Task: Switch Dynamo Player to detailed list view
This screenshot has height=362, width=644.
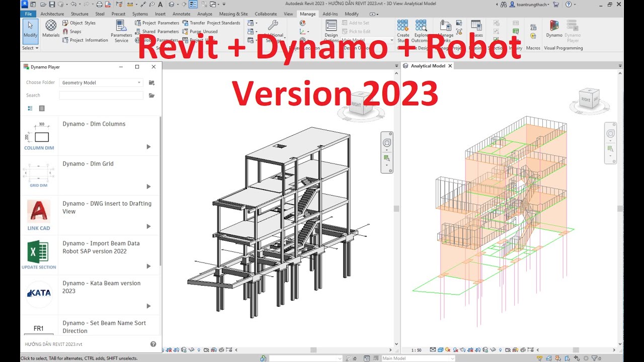Action: 30,108
